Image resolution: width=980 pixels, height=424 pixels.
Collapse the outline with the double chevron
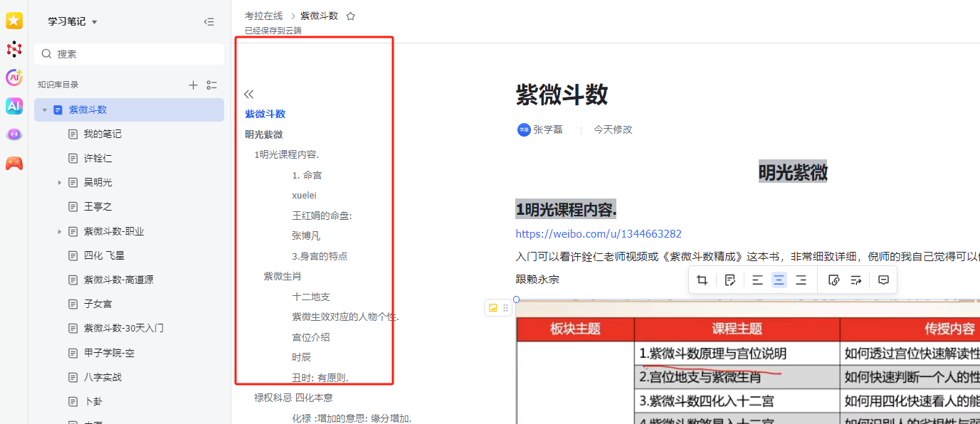(248, 94)
